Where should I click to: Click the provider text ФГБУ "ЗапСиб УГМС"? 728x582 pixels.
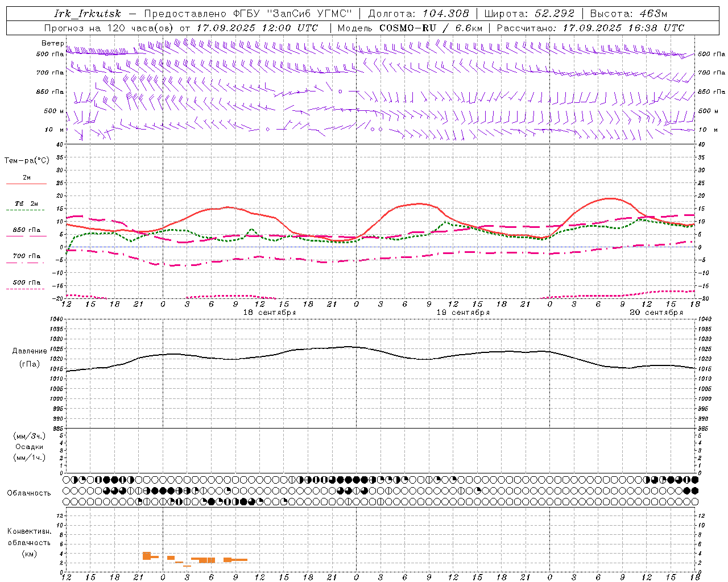[292, 14]
